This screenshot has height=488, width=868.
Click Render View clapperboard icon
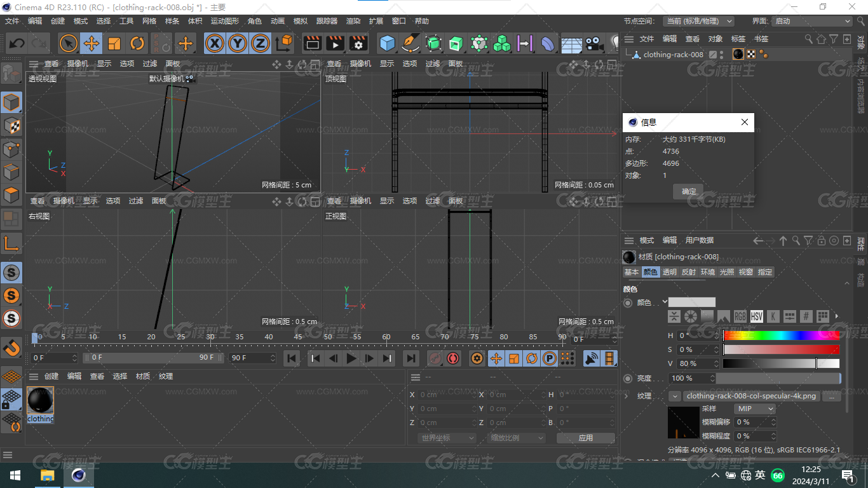[312, 43]
